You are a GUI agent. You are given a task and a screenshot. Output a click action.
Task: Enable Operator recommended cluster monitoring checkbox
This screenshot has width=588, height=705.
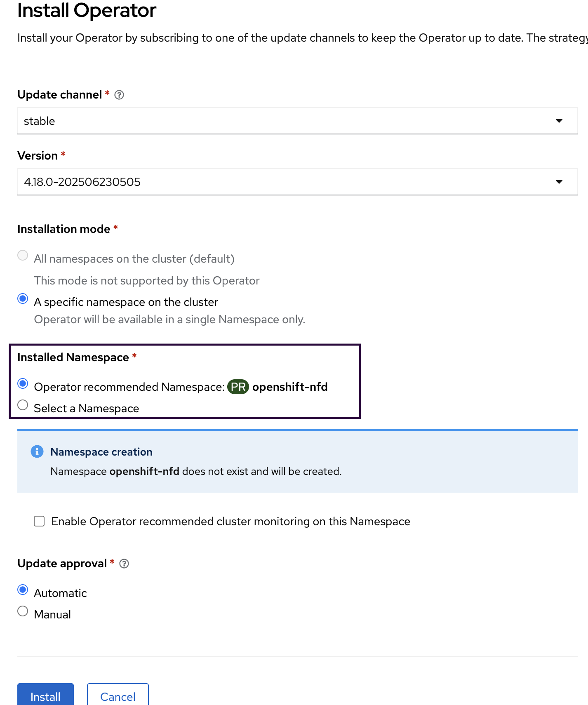pos(39,522)
